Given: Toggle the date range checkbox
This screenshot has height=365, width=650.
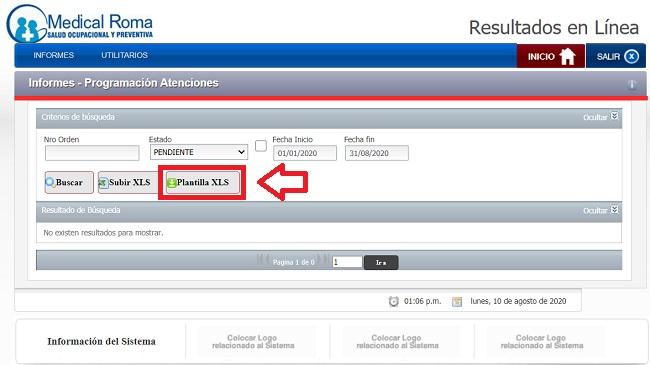Looking at the screenshot, I should (x=261, y=146).
